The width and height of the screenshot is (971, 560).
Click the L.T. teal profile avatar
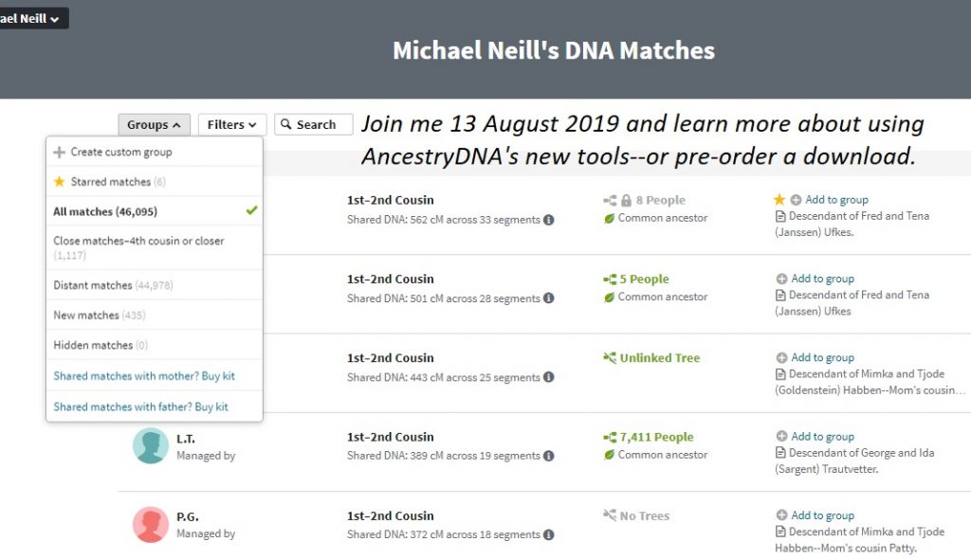(x=151, y=445)
